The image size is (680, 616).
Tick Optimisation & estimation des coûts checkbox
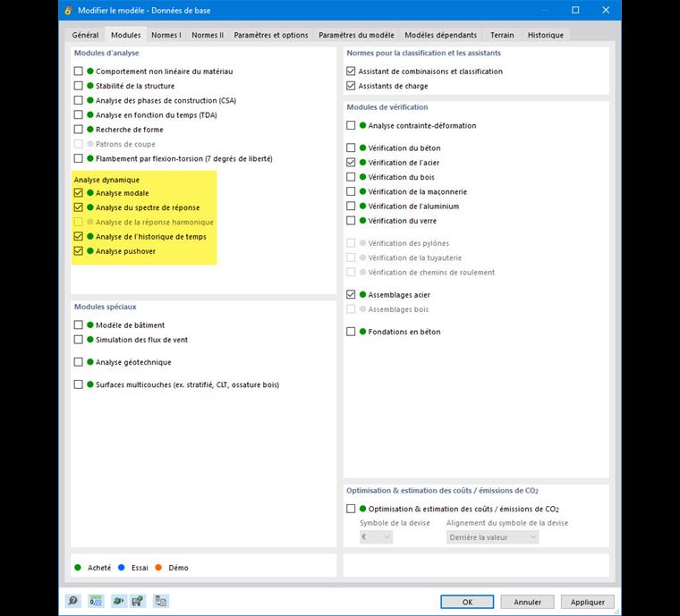pyautogui.click(x=351, y=509)
